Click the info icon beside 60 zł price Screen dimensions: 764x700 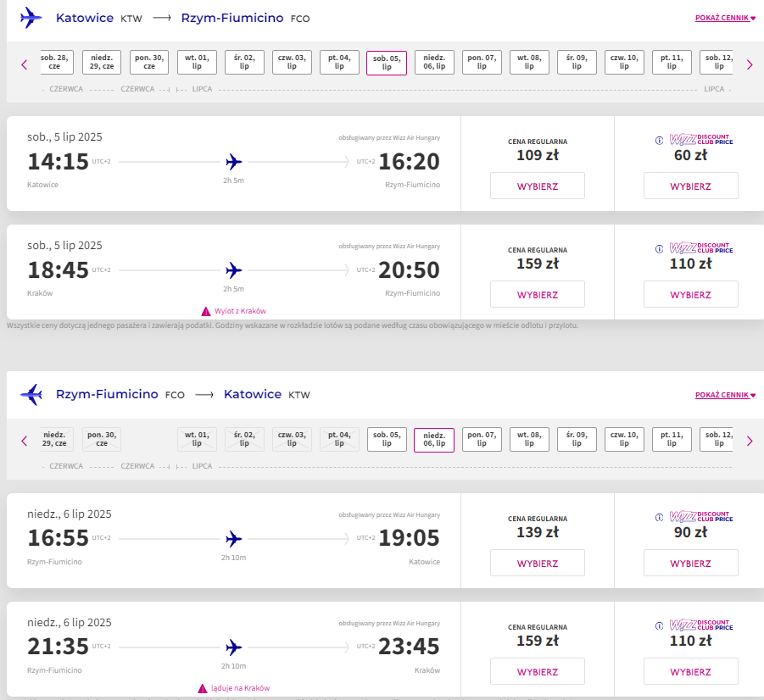659,141
